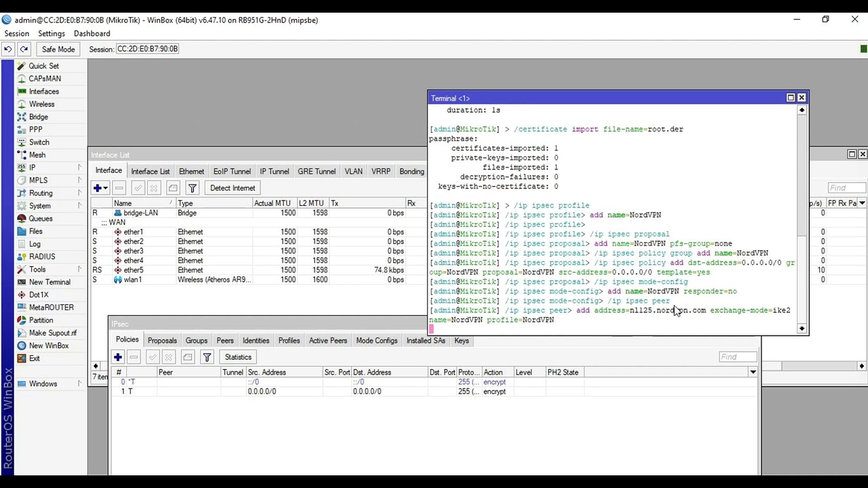Open New WinBox from sidebar
The image size is (868, 488).
(x=48, y=346)
